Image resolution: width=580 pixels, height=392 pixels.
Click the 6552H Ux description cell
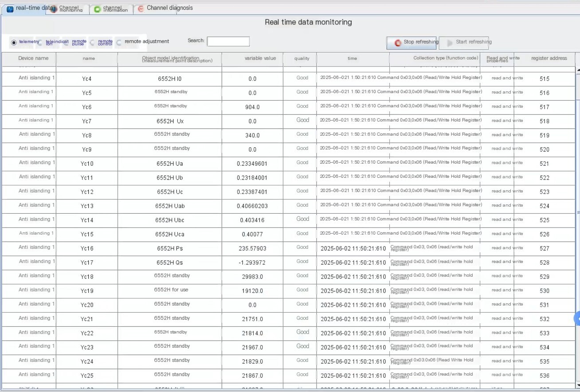[170, 122]
